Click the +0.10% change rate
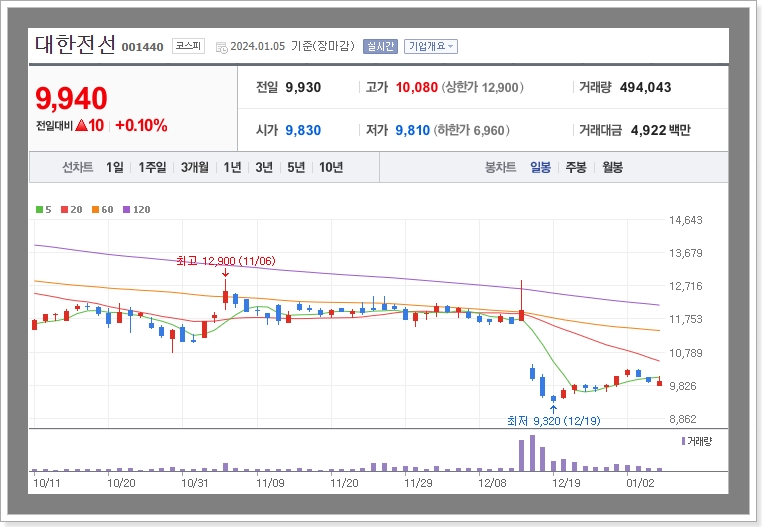Viewport: 762px width, 527px height. (x=141, y=125)
